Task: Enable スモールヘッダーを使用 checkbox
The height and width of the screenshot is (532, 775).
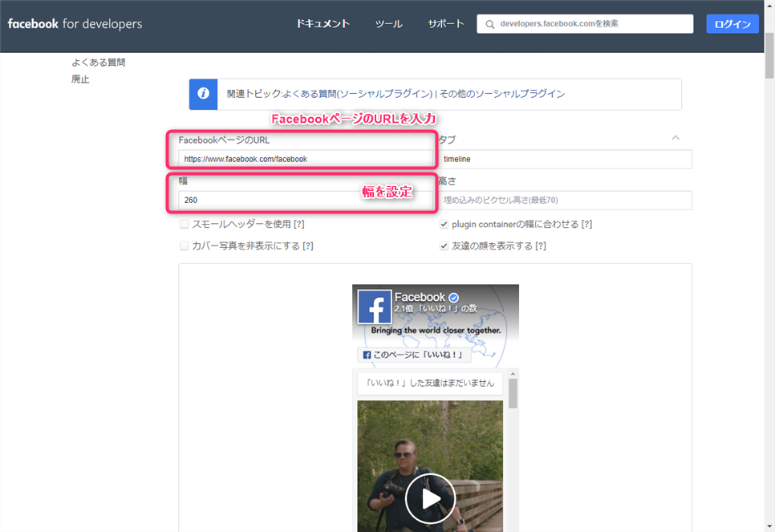Action: point(184,225)
